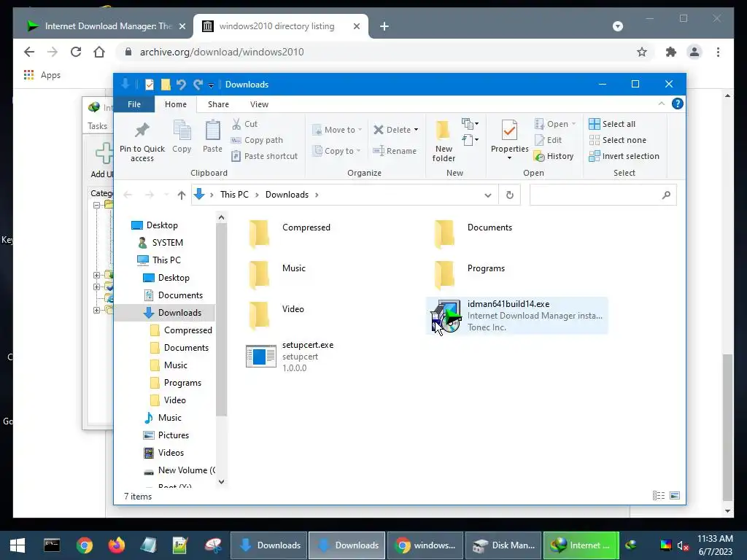747x560 pixels.
Task: Click Paste shortcut command
Action: click(264, 156)
